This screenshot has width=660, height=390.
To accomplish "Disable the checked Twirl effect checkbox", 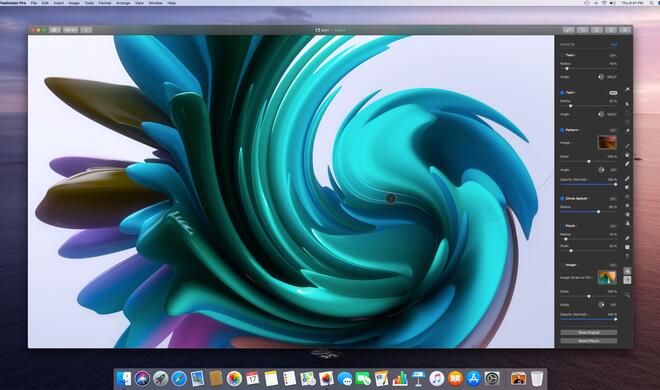I will pos(562,93).
